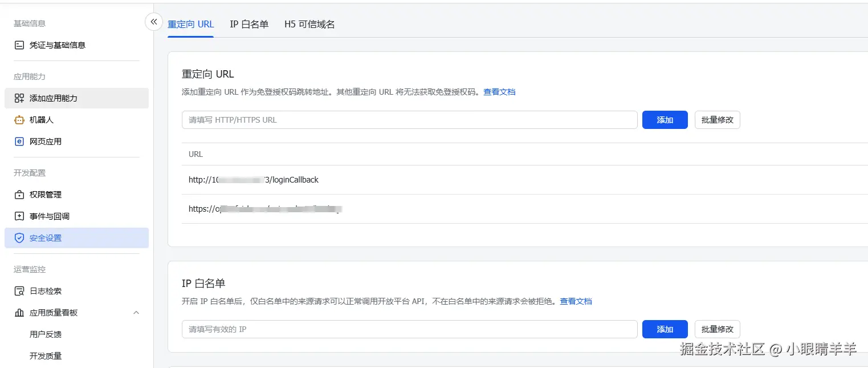Click the 凭证与基础信息 card icon

(19, 45)
